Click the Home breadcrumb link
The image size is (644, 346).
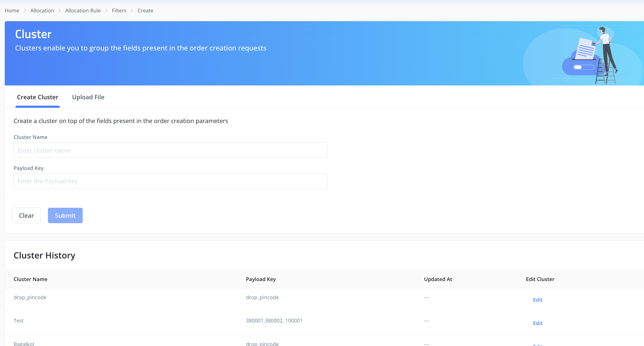click(x=12, y=10)
